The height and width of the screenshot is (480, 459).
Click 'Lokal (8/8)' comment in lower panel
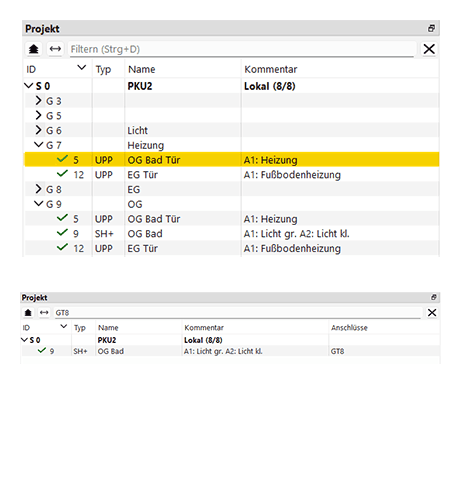(203, 340)
